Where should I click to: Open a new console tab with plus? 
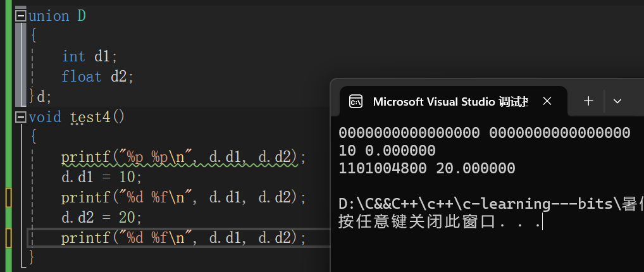[x=588, y=101]
